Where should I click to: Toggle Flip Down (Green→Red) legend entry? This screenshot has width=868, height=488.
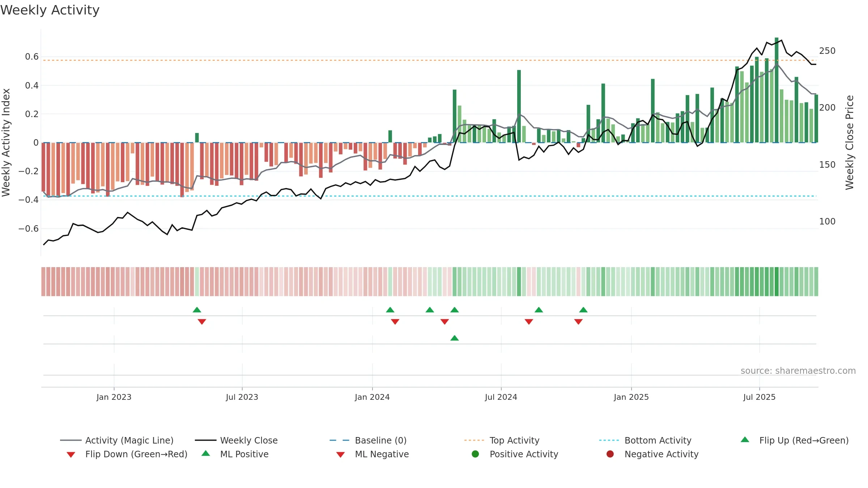pyautogui.click(x=127, y=454)
